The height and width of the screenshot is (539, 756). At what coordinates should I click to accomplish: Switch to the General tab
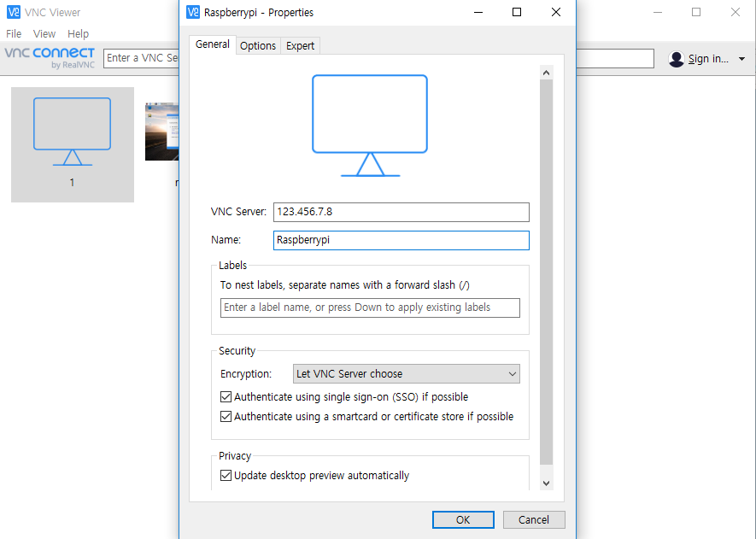[212, 44]
